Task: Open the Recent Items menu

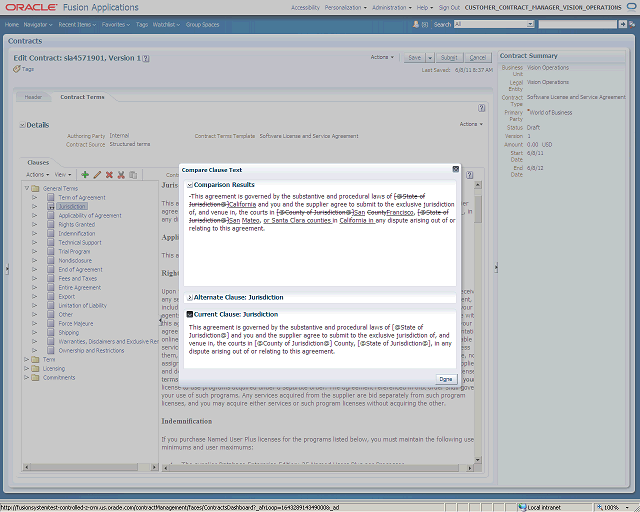Action: [x=77, y=24]
